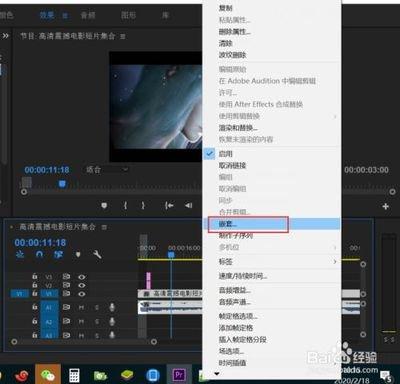Click Go to In point button

(169, 206)
